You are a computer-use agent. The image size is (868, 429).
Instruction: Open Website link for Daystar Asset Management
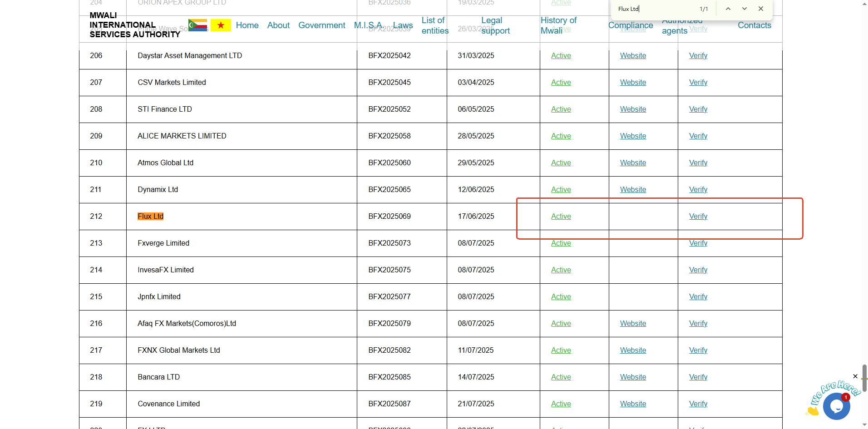[x=633, y=56]
